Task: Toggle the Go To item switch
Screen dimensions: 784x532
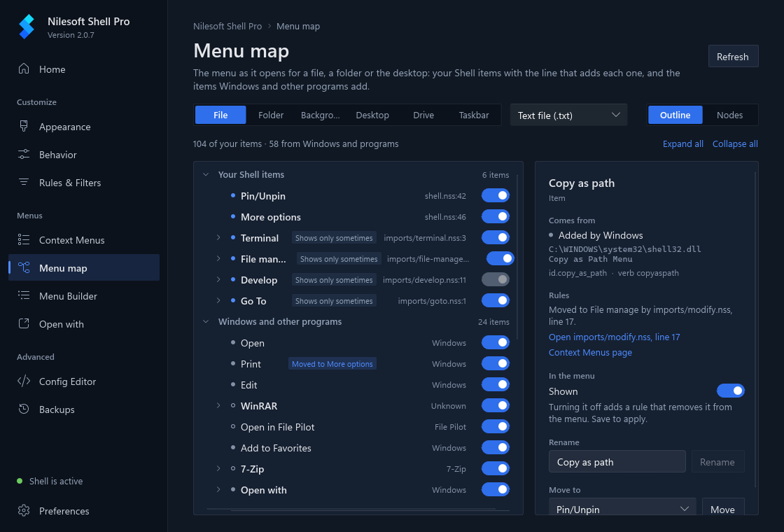Action: pos(495,300)
